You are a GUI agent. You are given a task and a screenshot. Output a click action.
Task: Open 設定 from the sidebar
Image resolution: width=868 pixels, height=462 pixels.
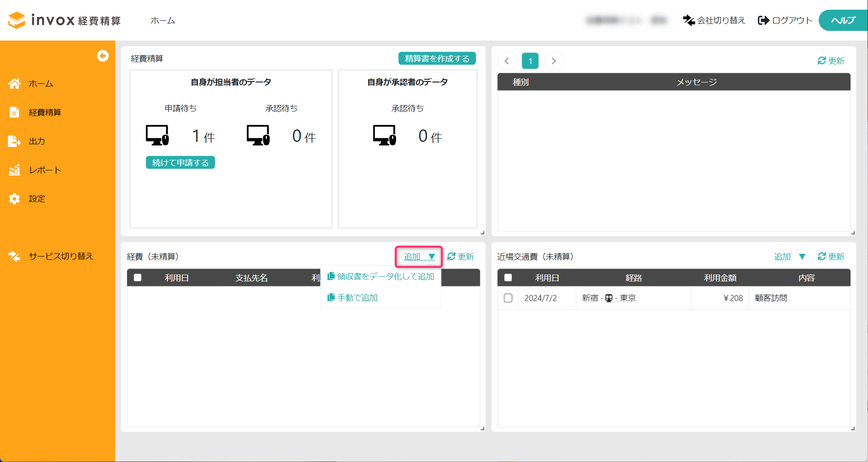coord(37,198)
